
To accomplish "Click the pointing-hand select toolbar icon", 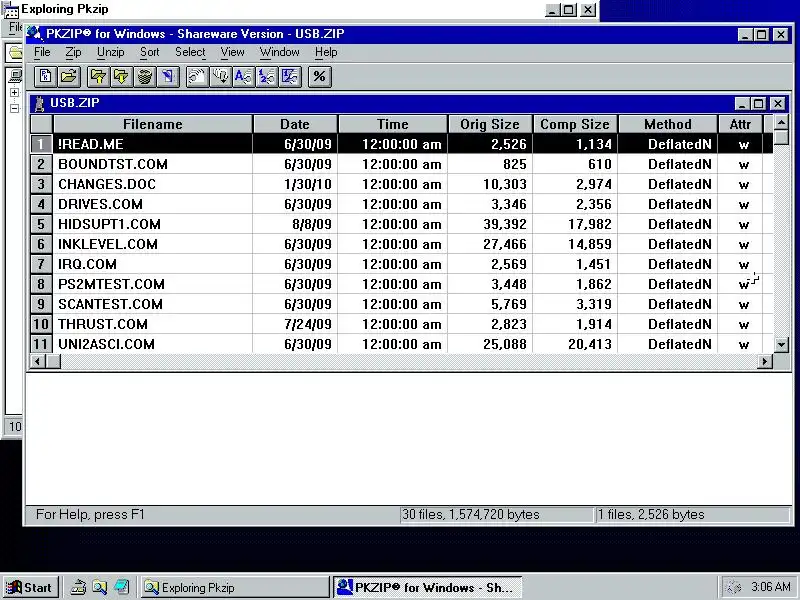I will (197, 77).
